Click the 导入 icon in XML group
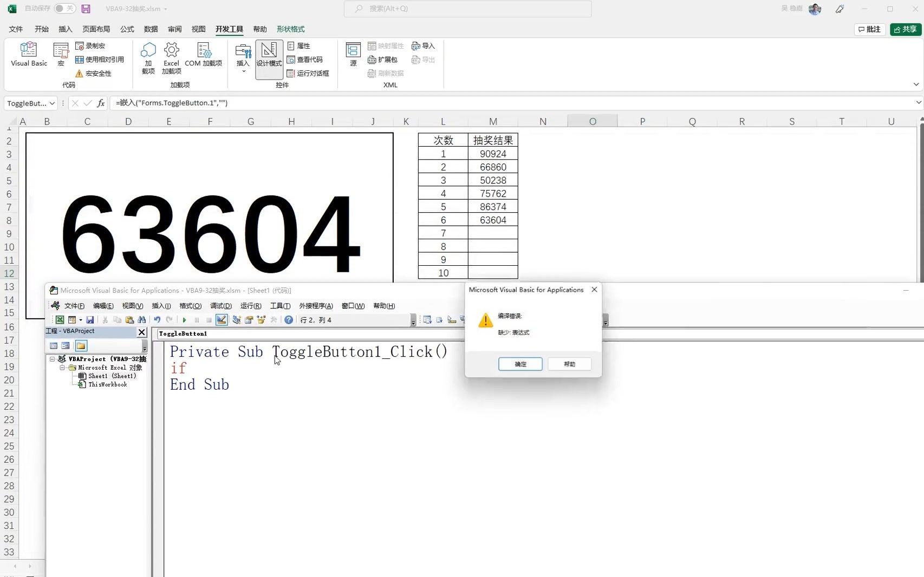The image size is (924, 577). pyautogui.click(x=423, y=45)
